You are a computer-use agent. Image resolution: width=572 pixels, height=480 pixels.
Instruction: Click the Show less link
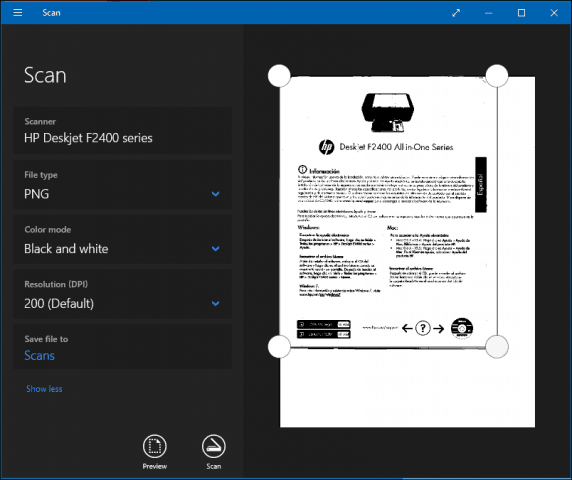click(44, 389)
